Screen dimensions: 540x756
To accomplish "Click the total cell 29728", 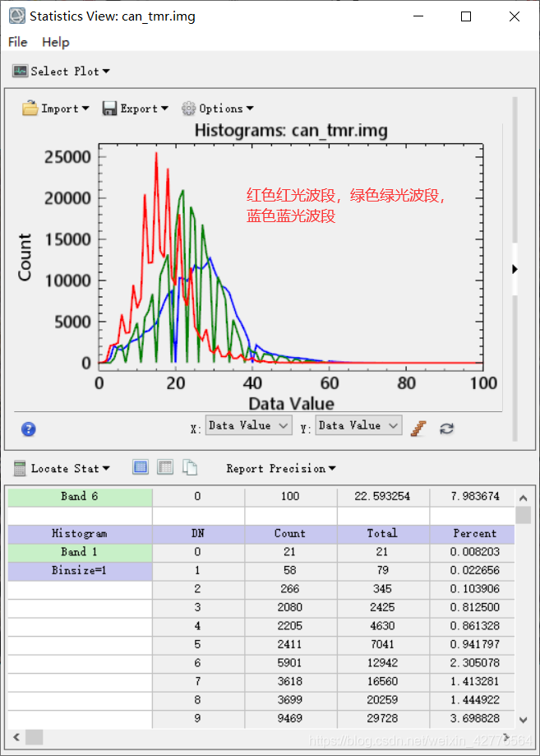I will coord(383,718).
